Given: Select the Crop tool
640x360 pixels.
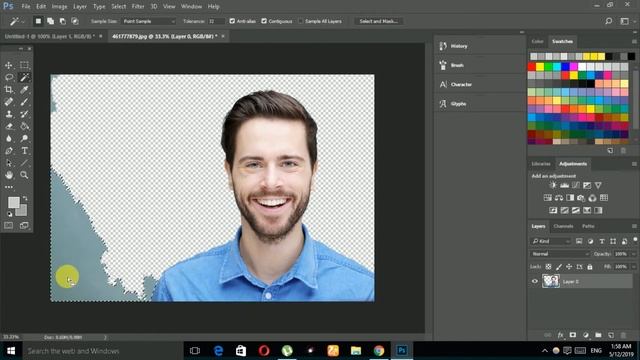Looking at the screenshot, I should 9,90.
